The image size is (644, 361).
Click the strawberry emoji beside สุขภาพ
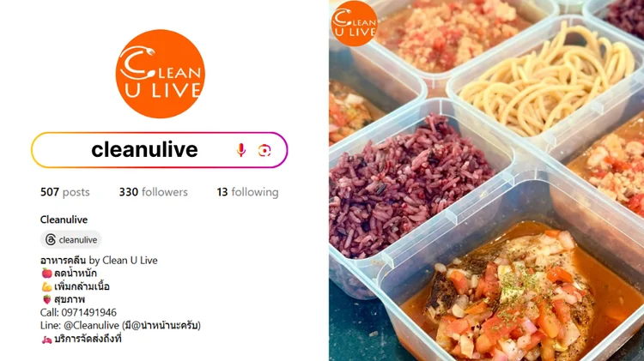pyautogui.click(x=47, y=299)
